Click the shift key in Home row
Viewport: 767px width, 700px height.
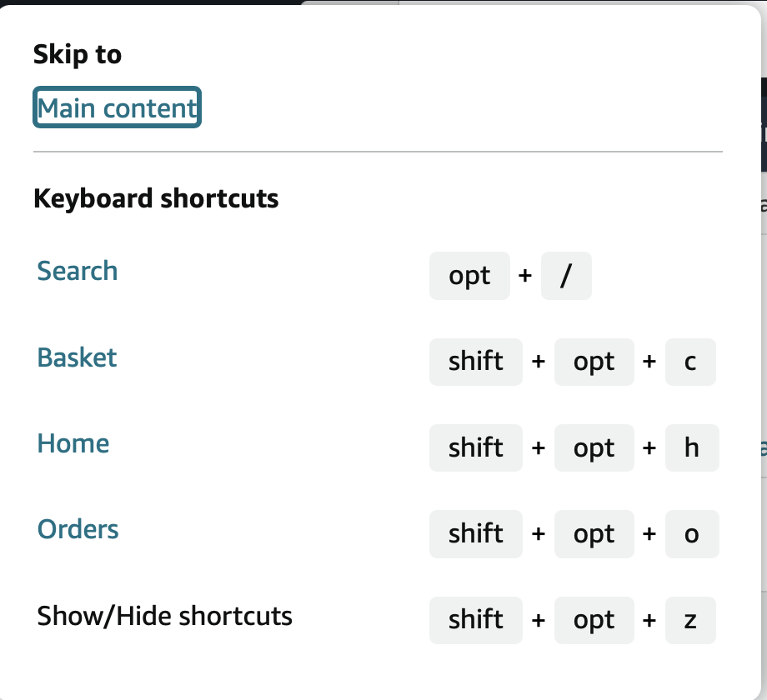tap(476, 448)
